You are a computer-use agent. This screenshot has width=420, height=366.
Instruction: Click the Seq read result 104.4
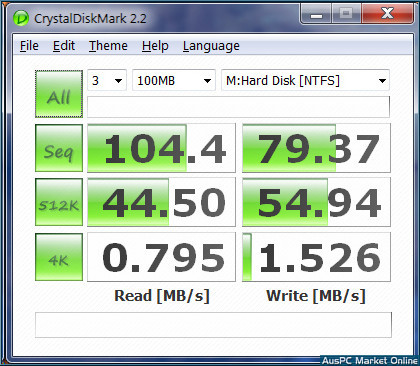(161, 148)
